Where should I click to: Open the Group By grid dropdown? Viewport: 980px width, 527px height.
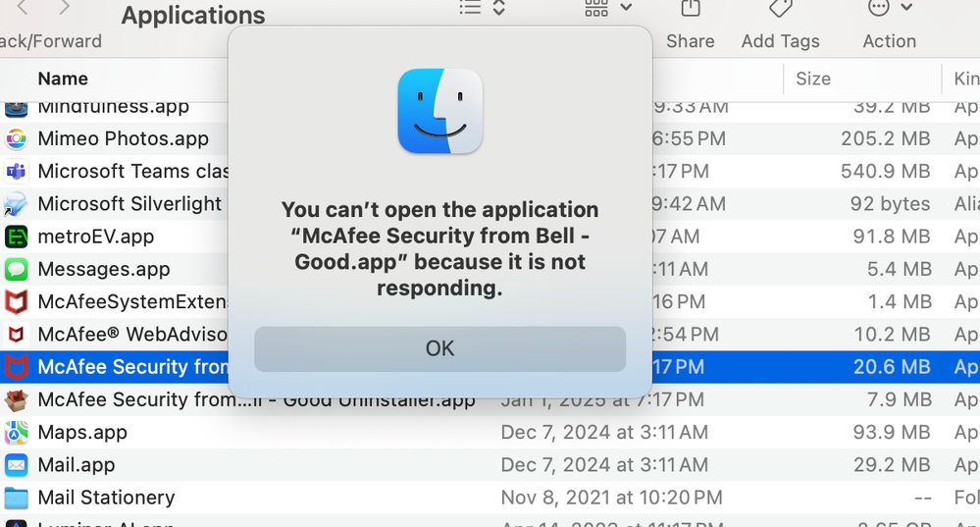[608, 8]
